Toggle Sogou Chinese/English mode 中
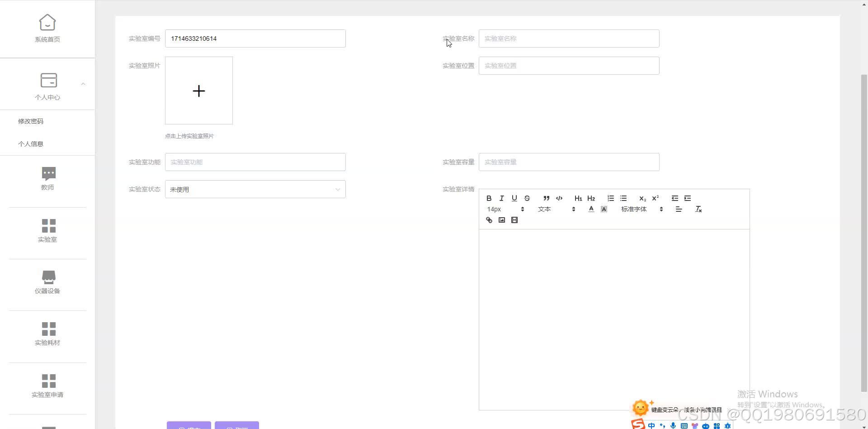 click(x=651, y=425)
